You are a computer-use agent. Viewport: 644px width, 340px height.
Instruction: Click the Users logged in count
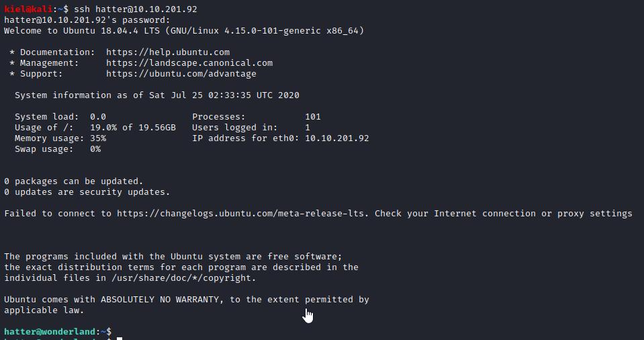click(308, 127)
